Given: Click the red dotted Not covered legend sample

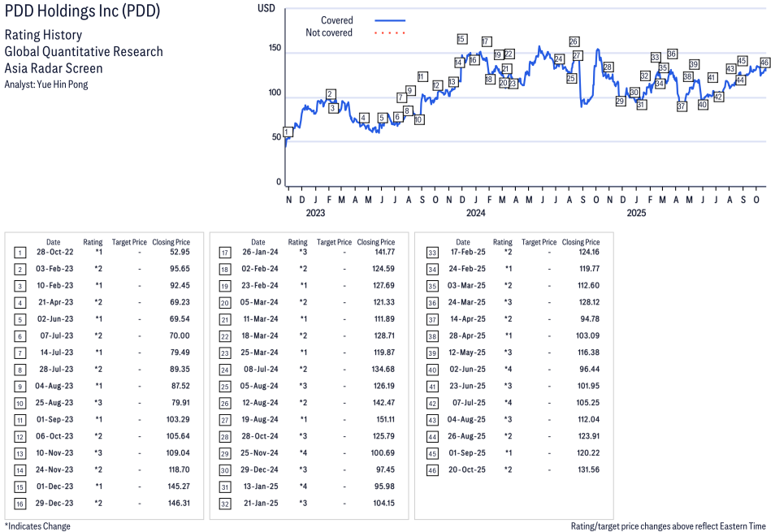Looking at the screenshot, I should pos(390,33).
